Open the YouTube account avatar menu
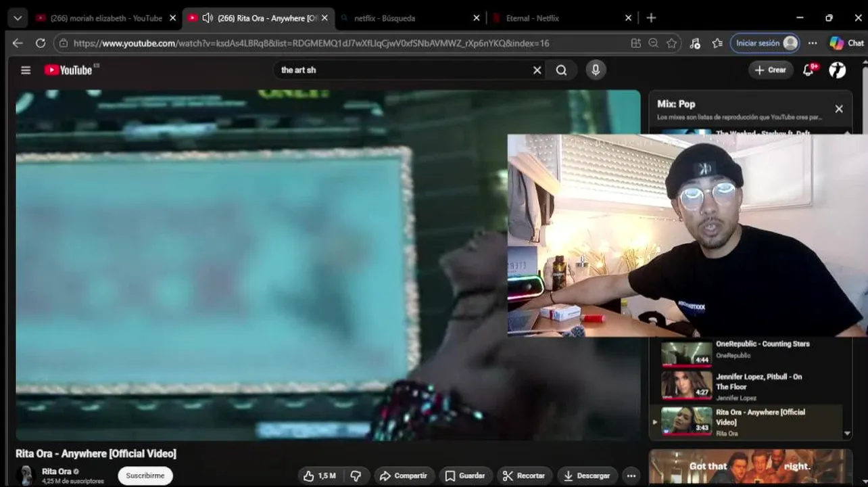The width and height of the screenshot is (868, 487). point(838,70)
